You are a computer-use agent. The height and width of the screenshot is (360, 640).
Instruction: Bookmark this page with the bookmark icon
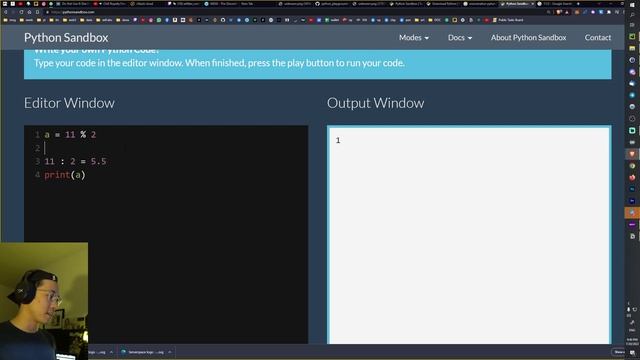(x=37, y=12)
